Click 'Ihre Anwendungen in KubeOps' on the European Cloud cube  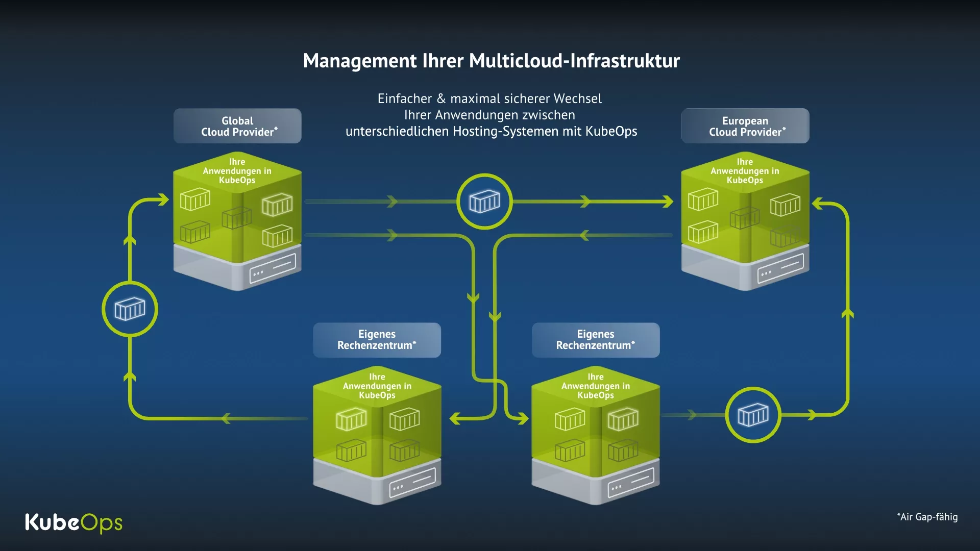click(x=745, y=171)
